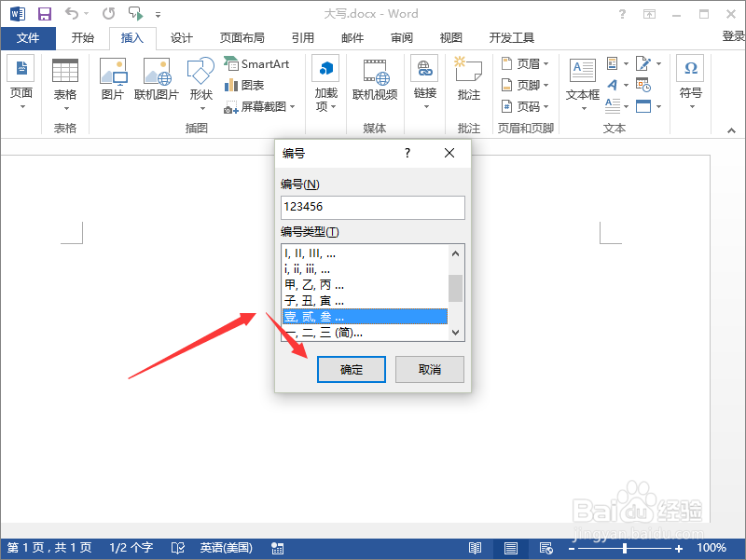Switch to the 开始 ribbon tab
Image resolution: width=746 pixels, height=560 pixels.
tap(83, 38)
